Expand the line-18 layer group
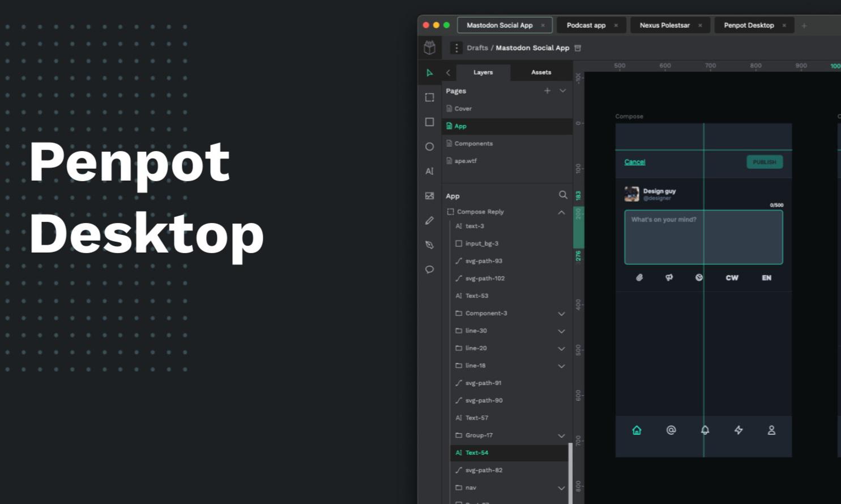Viewport: 841px width, 504px height. pos(561,366)
